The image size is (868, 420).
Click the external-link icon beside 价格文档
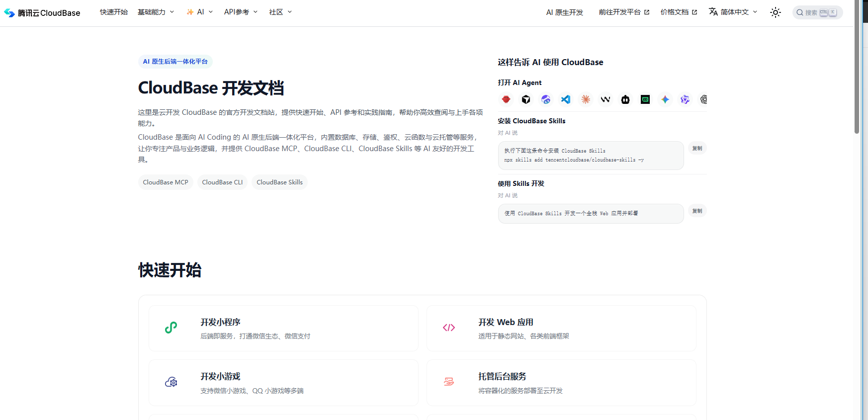[x=694, y=12]
